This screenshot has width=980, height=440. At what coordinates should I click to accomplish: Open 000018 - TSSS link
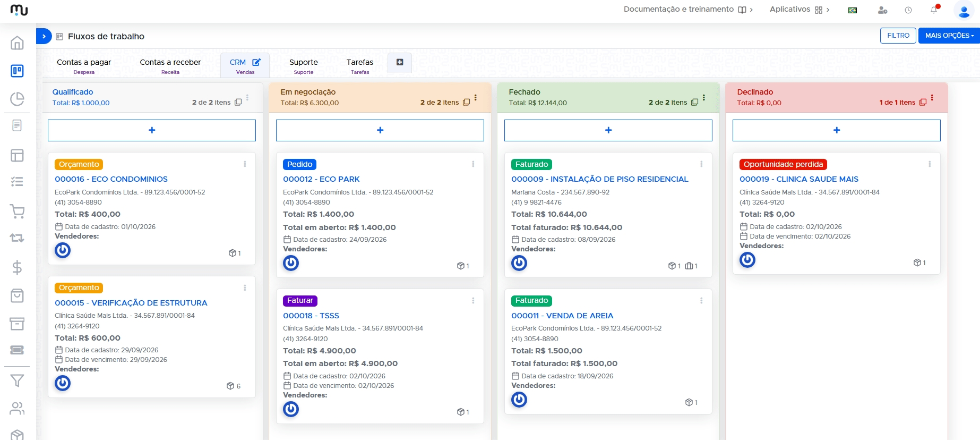click(311, 316)
